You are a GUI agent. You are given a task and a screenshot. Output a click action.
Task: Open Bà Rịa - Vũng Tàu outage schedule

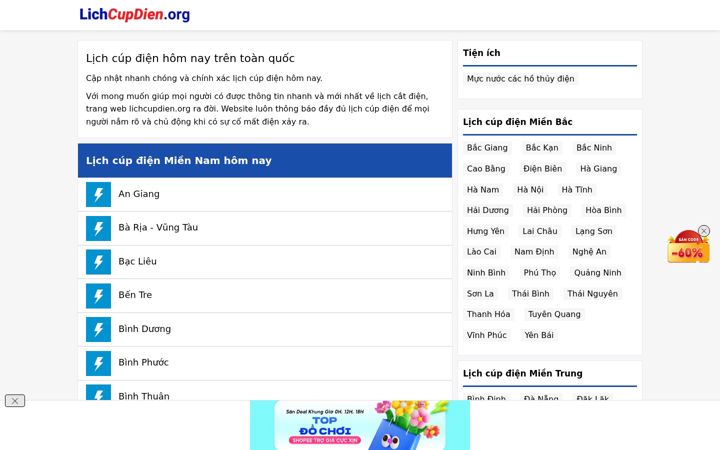click(158, 227)
